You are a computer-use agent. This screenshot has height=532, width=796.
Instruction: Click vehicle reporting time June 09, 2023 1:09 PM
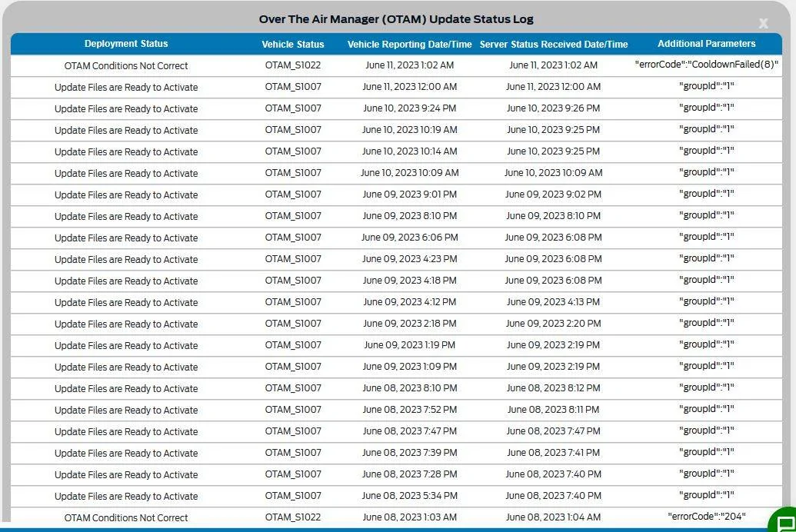410,367
